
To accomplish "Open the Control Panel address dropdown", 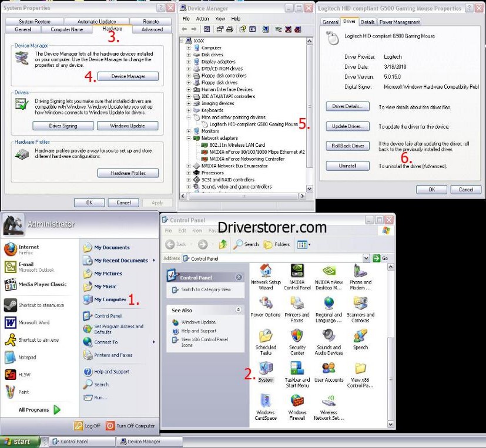I will coord(366,258).
